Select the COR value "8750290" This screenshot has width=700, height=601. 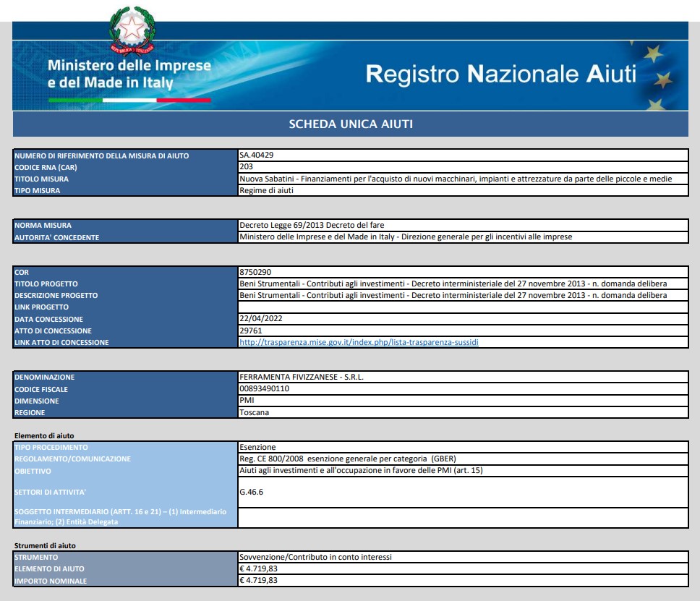coord(255,272)
